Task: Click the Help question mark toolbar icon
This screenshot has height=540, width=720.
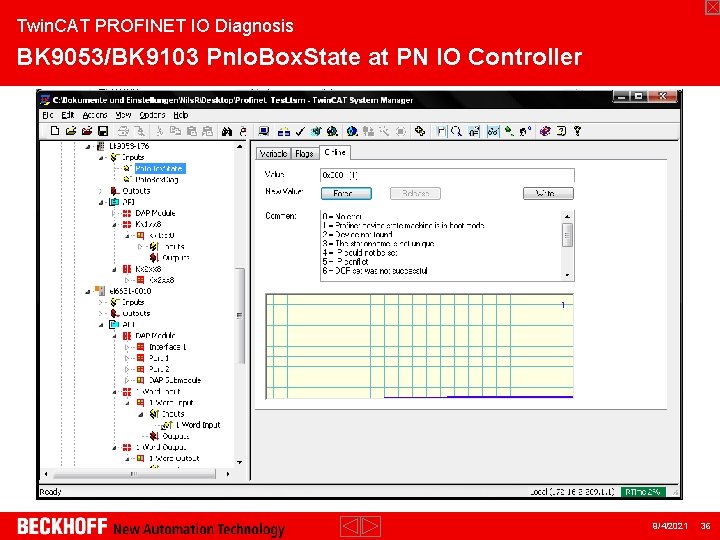Action: click(578, 131)
